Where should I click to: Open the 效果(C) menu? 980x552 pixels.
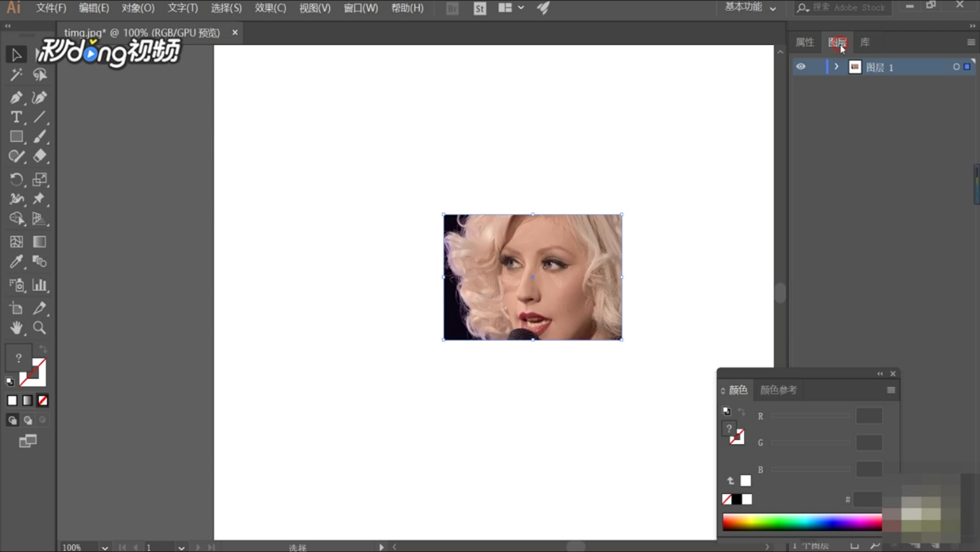pos(270,8)
